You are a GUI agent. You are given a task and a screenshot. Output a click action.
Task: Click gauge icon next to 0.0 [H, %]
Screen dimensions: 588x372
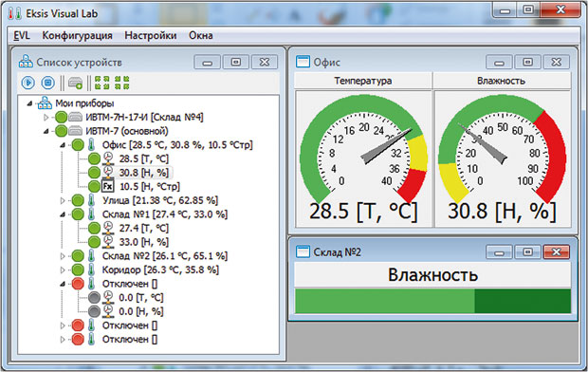click(108, 311)
